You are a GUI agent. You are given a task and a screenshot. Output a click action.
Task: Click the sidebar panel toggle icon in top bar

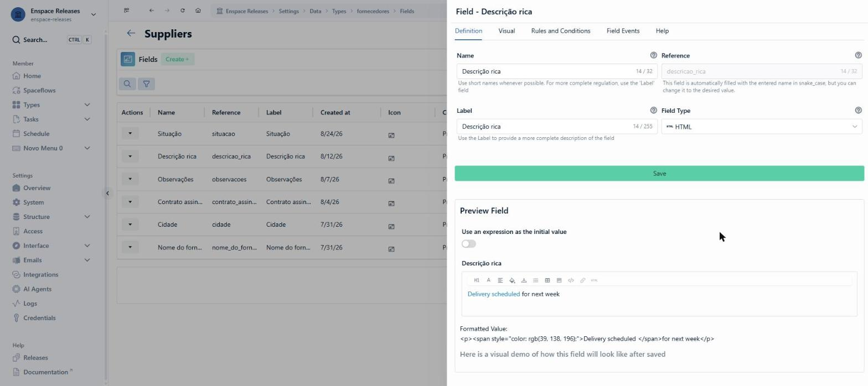coord(127,11)
